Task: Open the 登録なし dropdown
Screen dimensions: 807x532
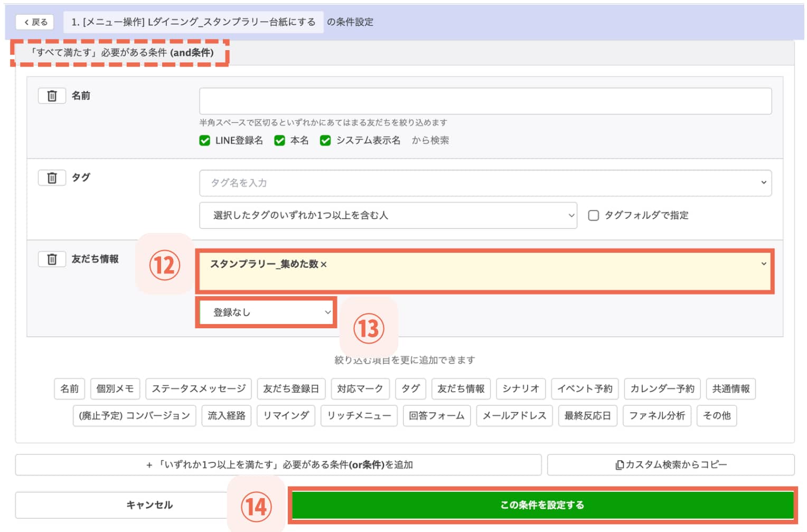Action: click(x=266, y=312)
